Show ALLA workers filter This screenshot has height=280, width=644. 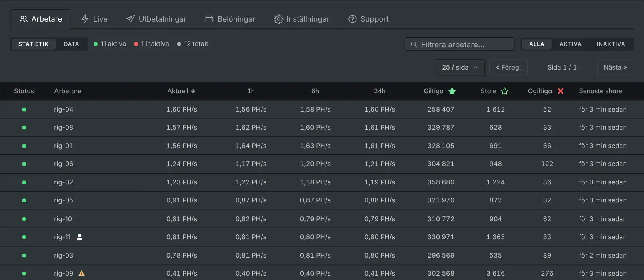(x=536, y=44)
